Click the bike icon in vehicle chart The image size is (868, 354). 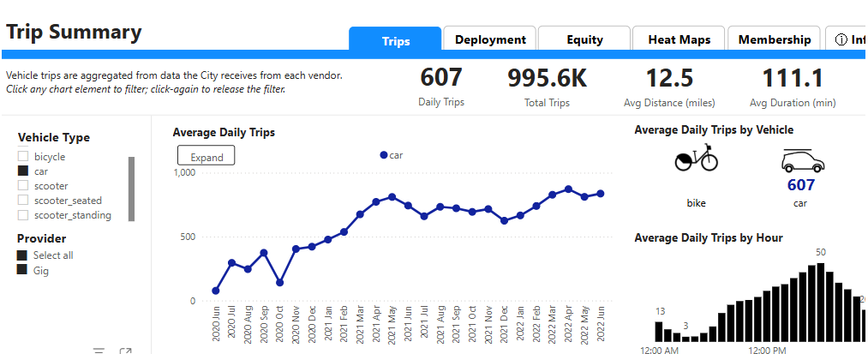(696, 159)
